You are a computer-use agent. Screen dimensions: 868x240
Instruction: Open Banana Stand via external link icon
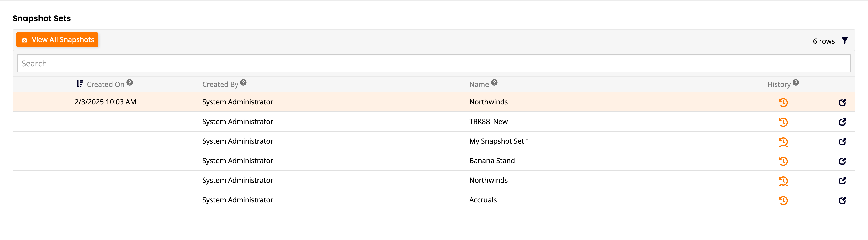pyautogui.click(x=842, y=161)
